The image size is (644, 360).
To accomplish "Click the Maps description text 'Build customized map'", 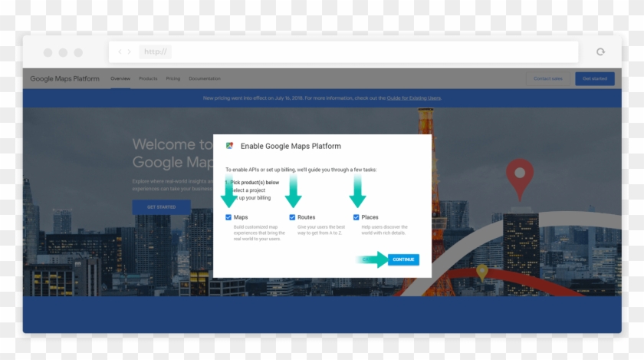I will click(x=255, y=227).
